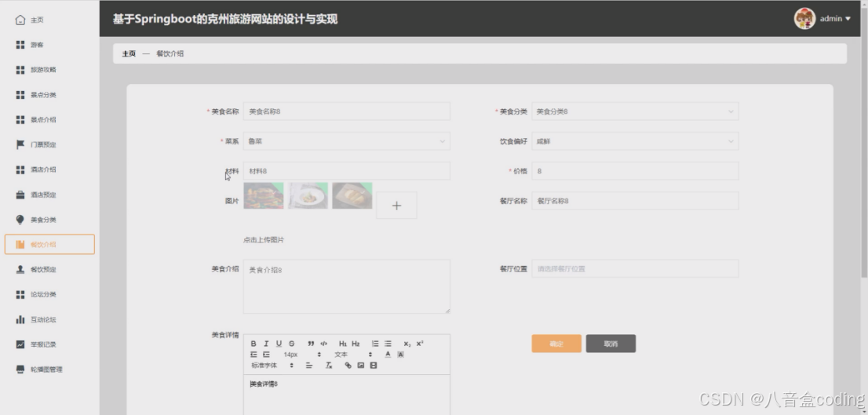Increase indent in editor toolbar
The height and width of the screenshot is (415, 868).
[x=266, y=355]
